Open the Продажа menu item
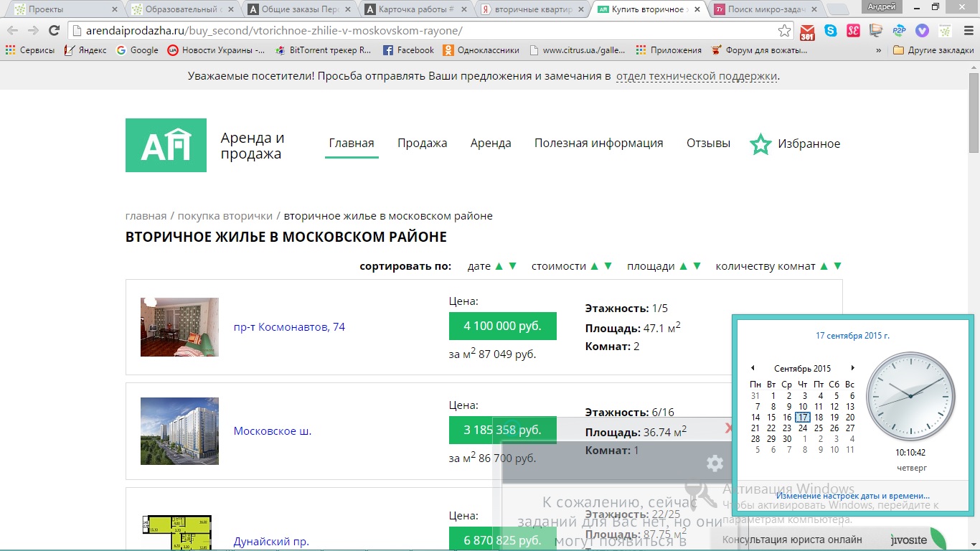 [x=423, y=143]
